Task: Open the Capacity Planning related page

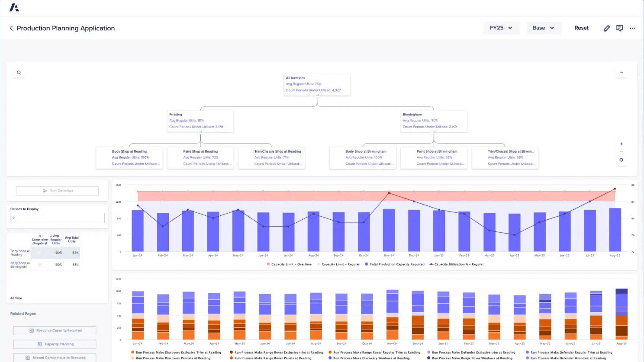Action: (x=54, y=344)
